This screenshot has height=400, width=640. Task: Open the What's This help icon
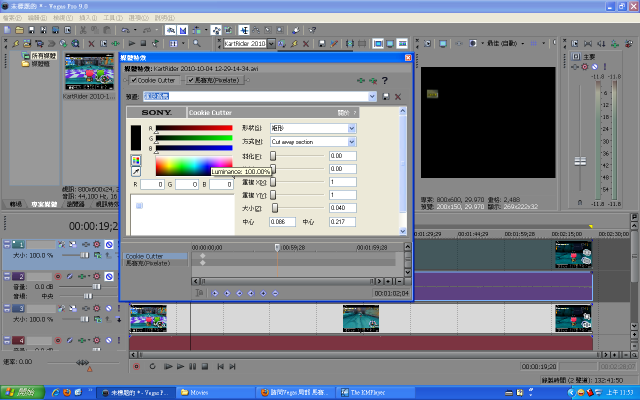point(312,30)
